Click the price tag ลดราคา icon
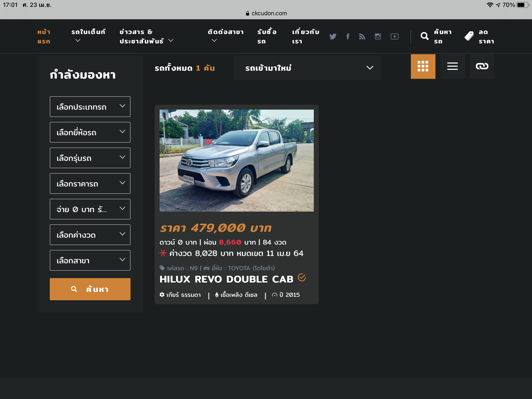The width and height of the screenshot is (532, 399). (x=469, y=36)
